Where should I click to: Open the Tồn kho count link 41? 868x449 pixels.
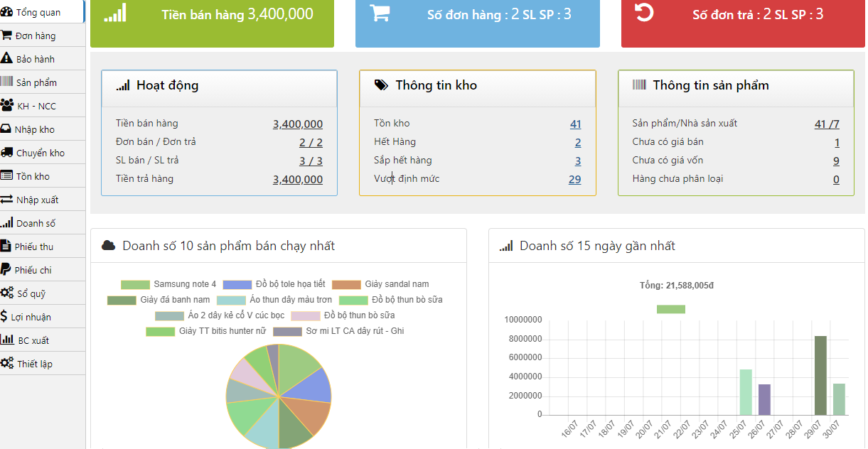575,124
